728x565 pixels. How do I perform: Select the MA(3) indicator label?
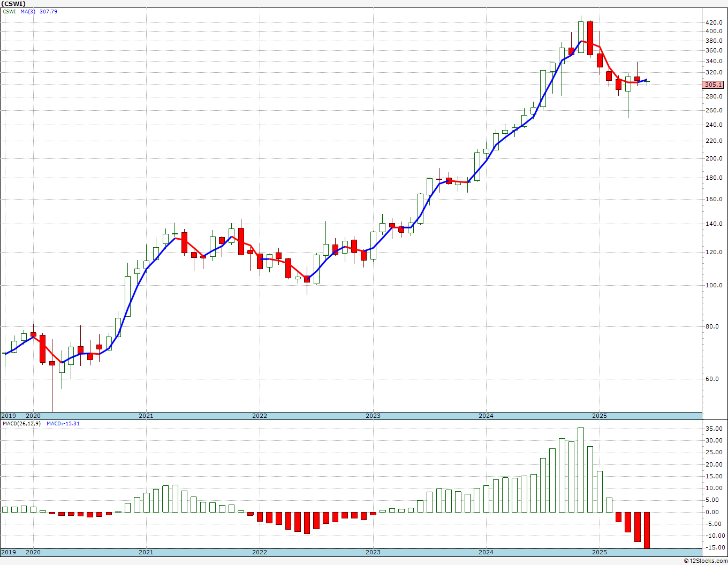click(28, 11)
